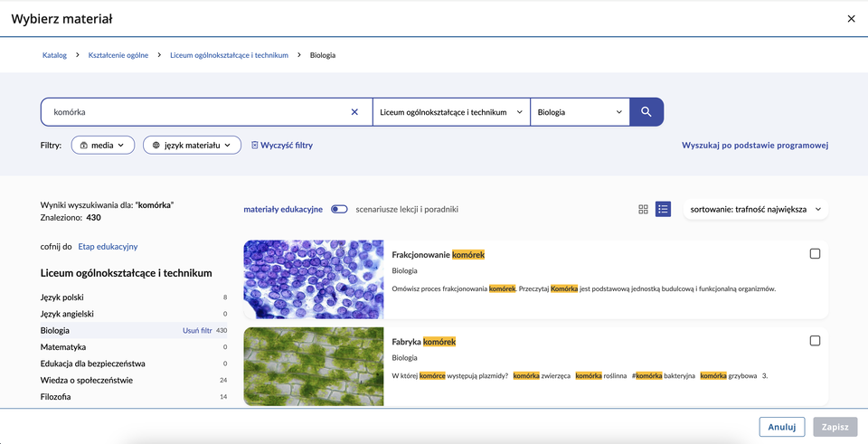The width and height of the screenshot is (868, 444).
Task: Click the magnifying glass search button
Action: click(646, 112)
